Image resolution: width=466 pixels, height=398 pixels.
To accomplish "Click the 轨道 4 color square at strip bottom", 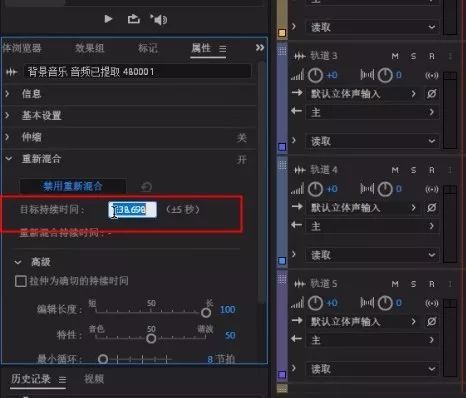I will click(x=282, y=261).
